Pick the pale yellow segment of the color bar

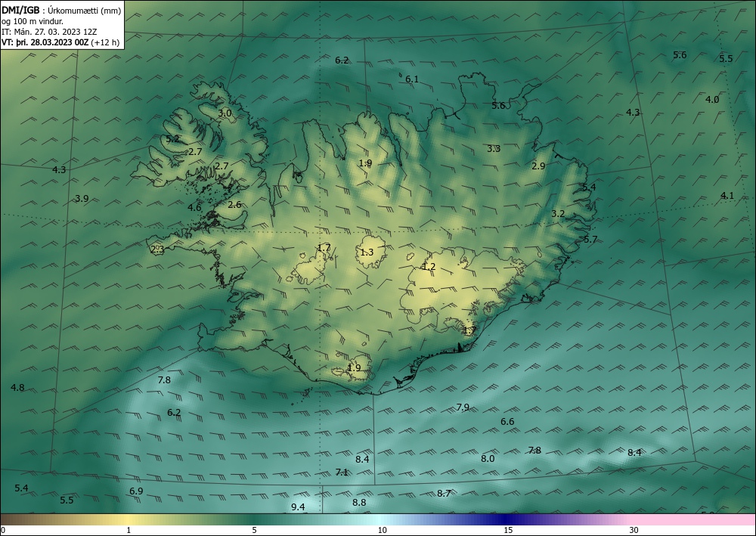[128, 519]
